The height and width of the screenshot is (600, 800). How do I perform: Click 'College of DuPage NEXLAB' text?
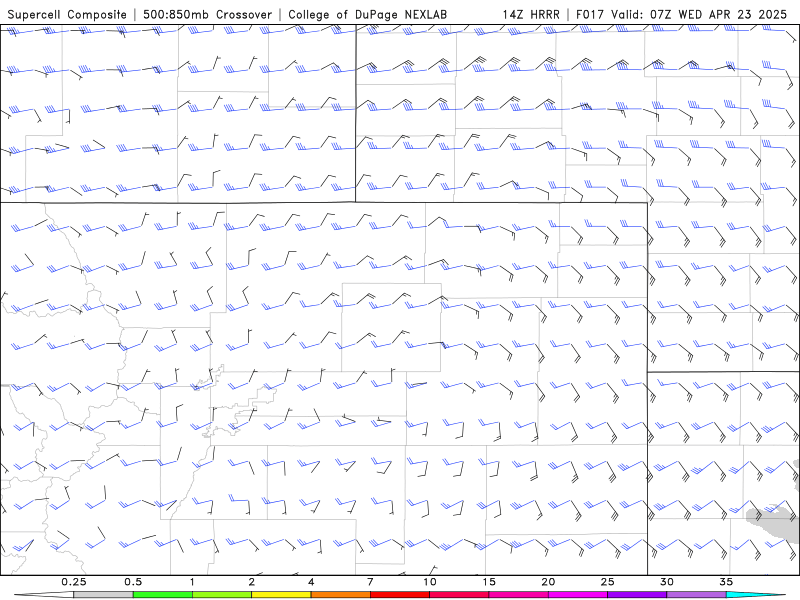tap(367, 14)
